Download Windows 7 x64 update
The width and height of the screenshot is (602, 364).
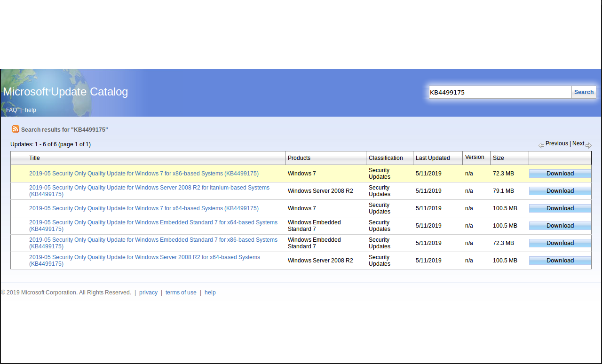560,208
